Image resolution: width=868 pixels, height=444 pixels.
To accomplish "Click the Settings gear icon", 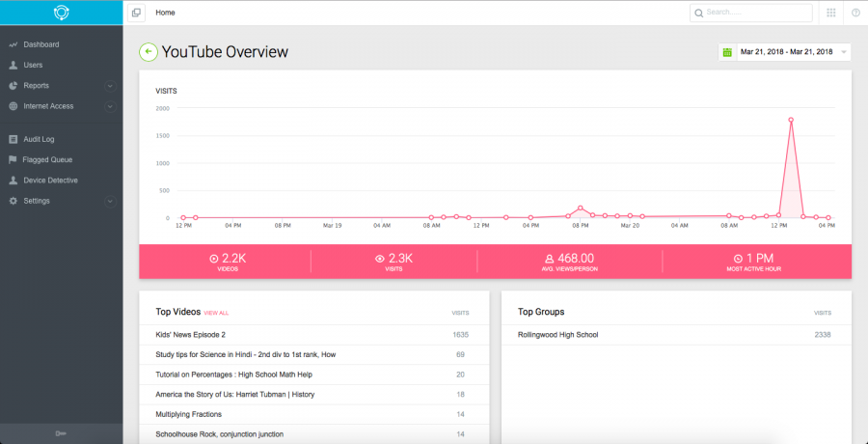I will (x=14, y=201).
